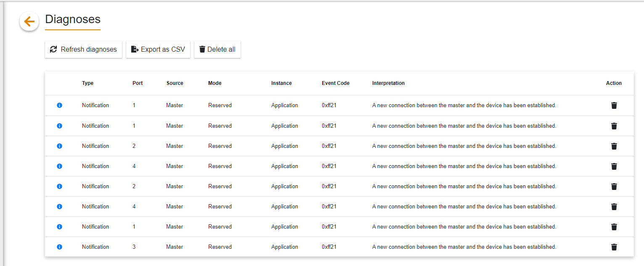Image resolution: width=644 pixels, height=266 pixels.
Task: Select the Master cell in the port 3 row
Action: (175, 247)
